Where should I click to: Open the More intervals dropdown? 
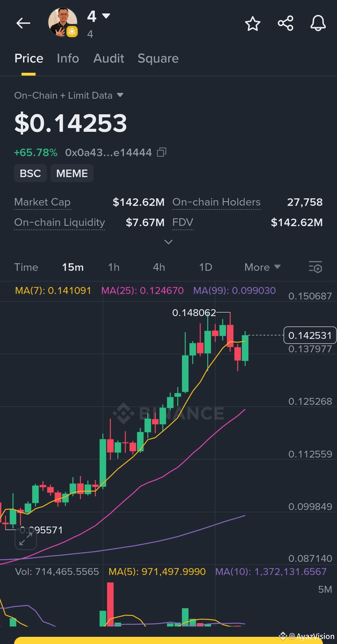pyautogui.click(x=262, y=267)
